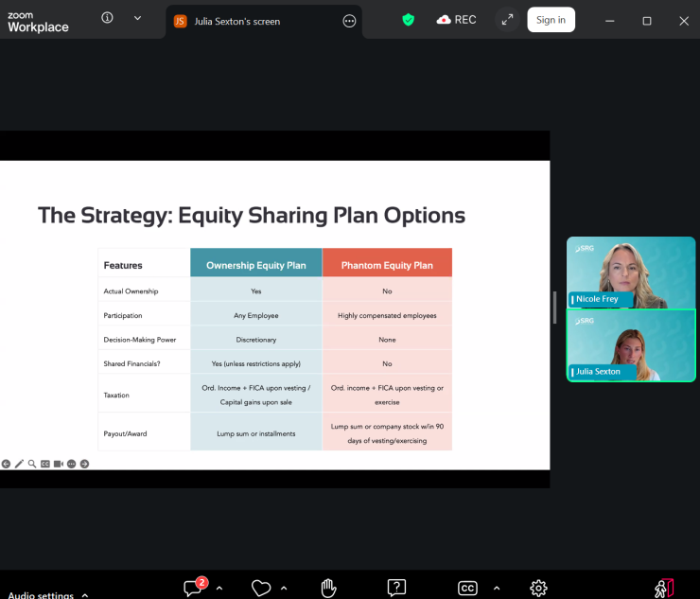The width and height of the screenshot is (700, 599).
Task: Click the panel divider handle beside videos
Action: click(554, 308)
